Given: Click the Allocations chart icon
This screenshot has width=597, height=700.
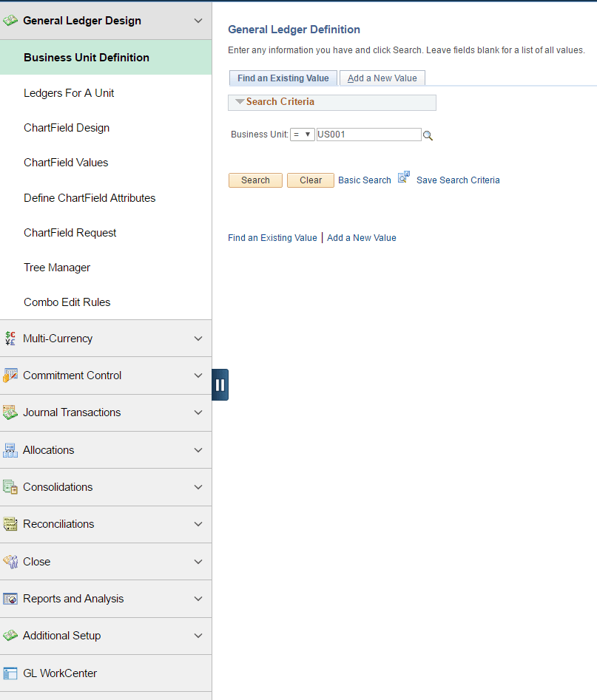Looking at the screenshot, I should click(x=10, y=449).
